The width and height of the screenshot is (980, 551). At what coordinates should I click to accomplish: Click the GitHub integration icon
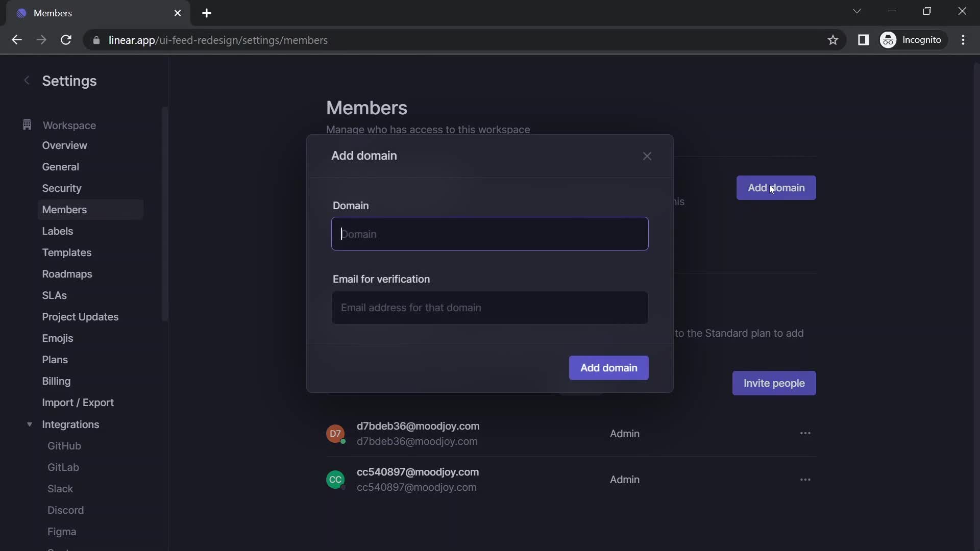(64, 445)
